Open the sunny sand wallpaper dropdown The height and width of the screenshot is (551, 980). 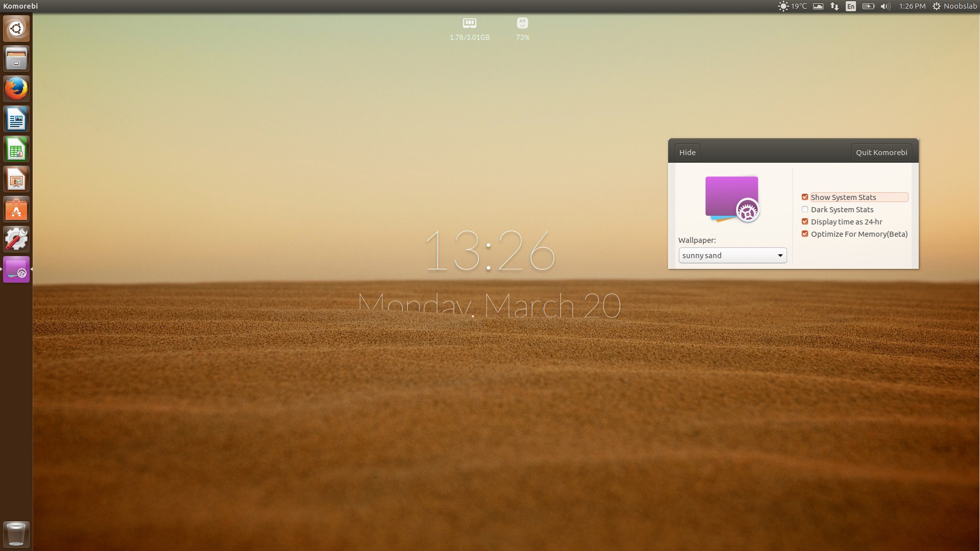(x=732, y=256)
